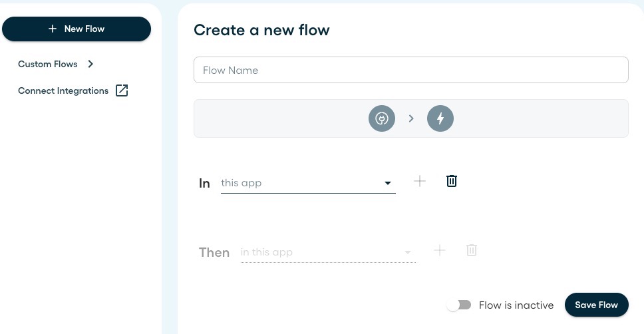Click the Flow is inactive label

516,305
